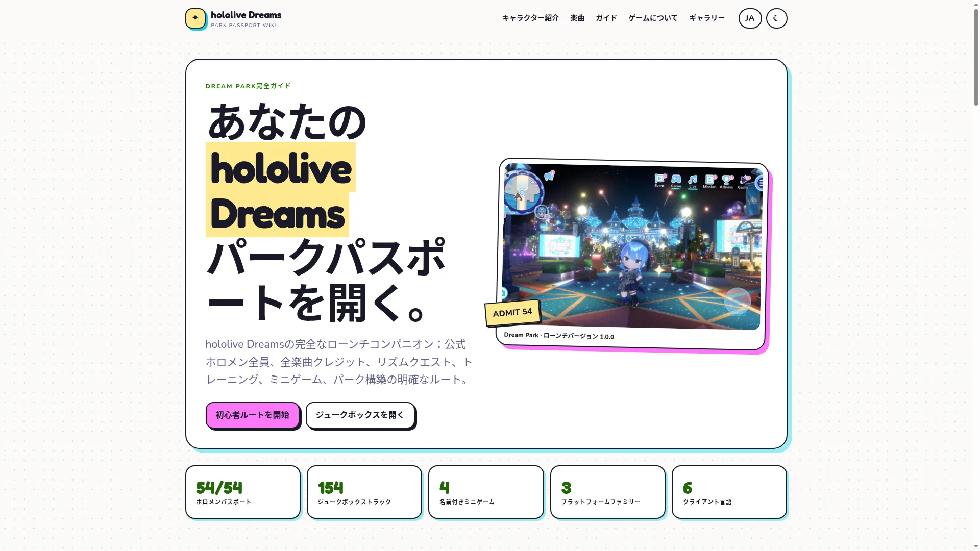Screen dimensions: 980x551
Task: Toggle dark mode with the moon icon
Action: click(x=776, y=18)
